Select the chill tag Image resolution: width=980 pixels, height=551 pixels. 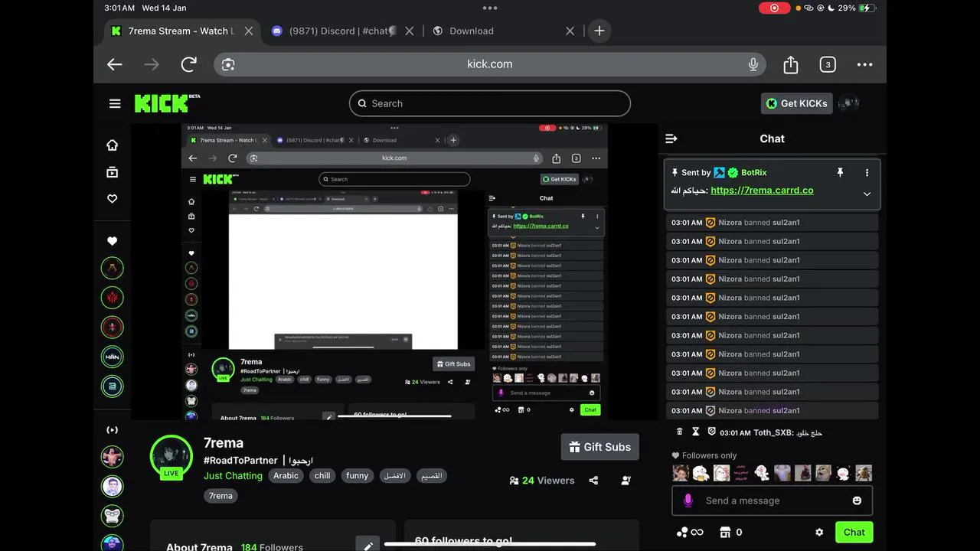[322, 475]
